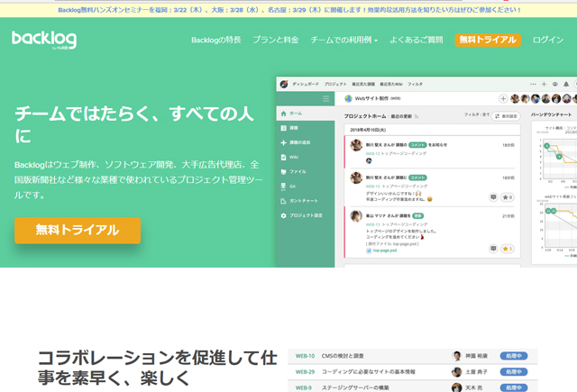Click the comment icon beside the star 3 button
The image size is (577, 392).
pos(493,249)
